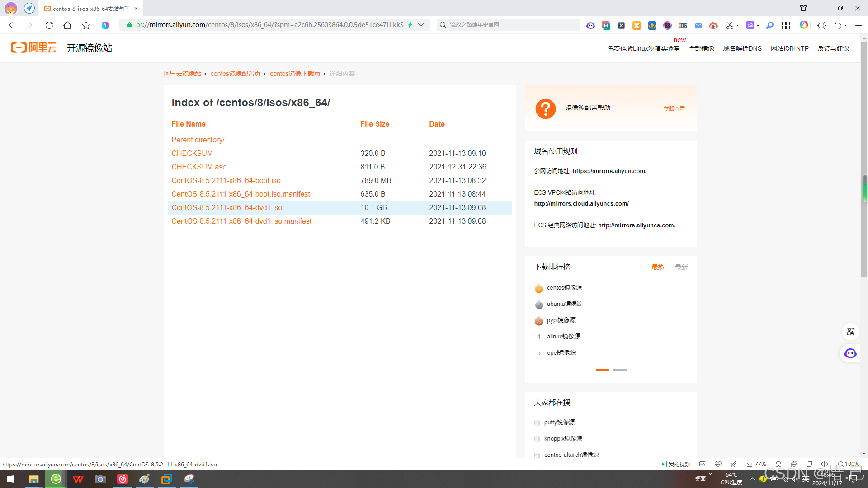Expand the address bar dropdown arrow
This screenshot has width=868, height=488.
pyautogui.click(x=421, y=25)
